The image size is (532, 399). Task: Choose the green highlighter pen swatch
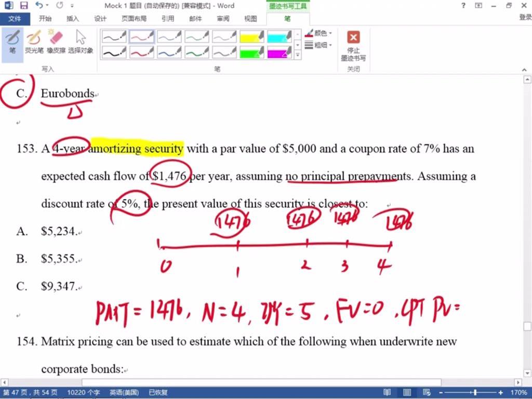tap(251, 52)
